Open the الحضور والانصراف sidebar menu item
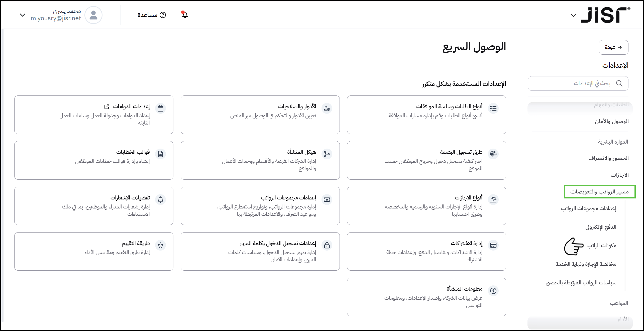644x331 pixels. point(608,158)
